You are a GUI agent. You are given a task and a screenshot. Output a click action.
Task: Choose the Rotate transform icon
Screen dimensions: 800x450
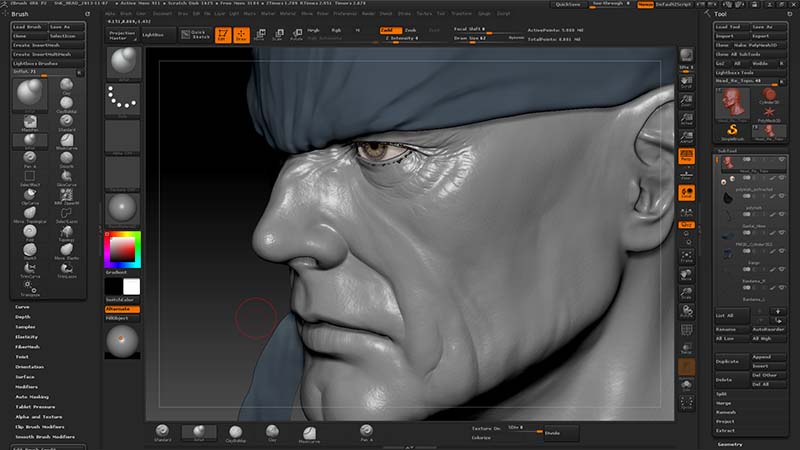(x=296, y=34)
